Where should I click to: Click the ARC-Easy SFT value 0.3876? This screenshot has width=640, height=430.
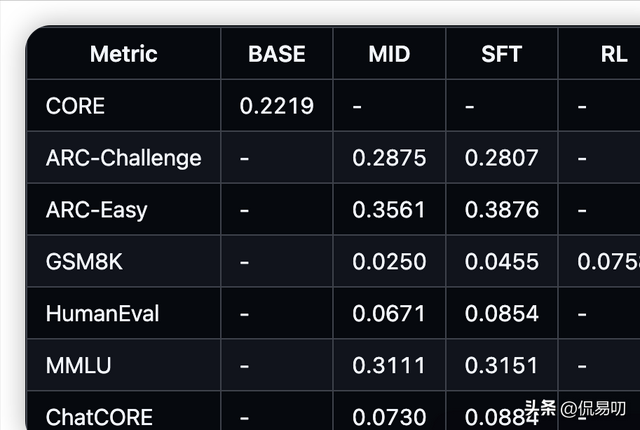(501, 210)
